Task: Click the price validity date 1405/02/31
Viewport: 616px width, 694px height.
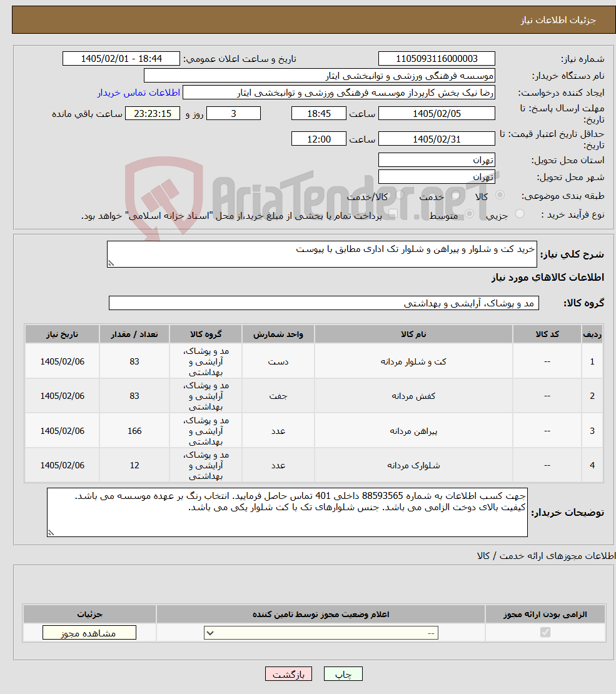Action: pos(437,139)
